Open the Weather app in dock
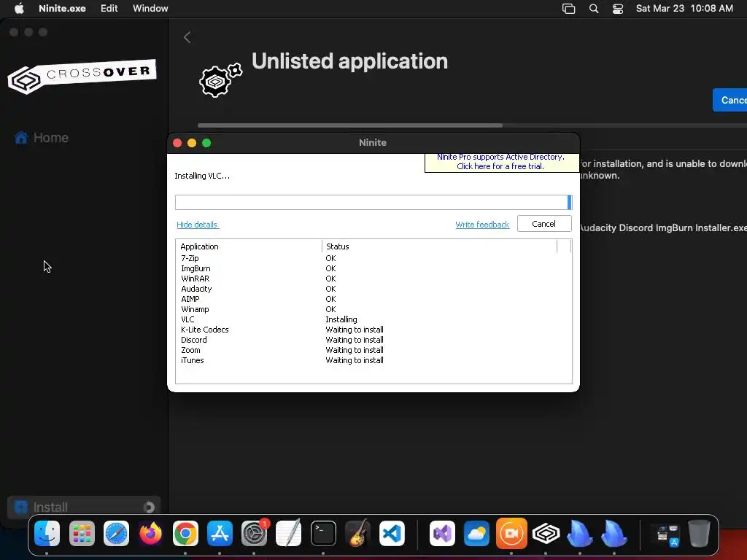Screen dimensions: 747x560 476,533
